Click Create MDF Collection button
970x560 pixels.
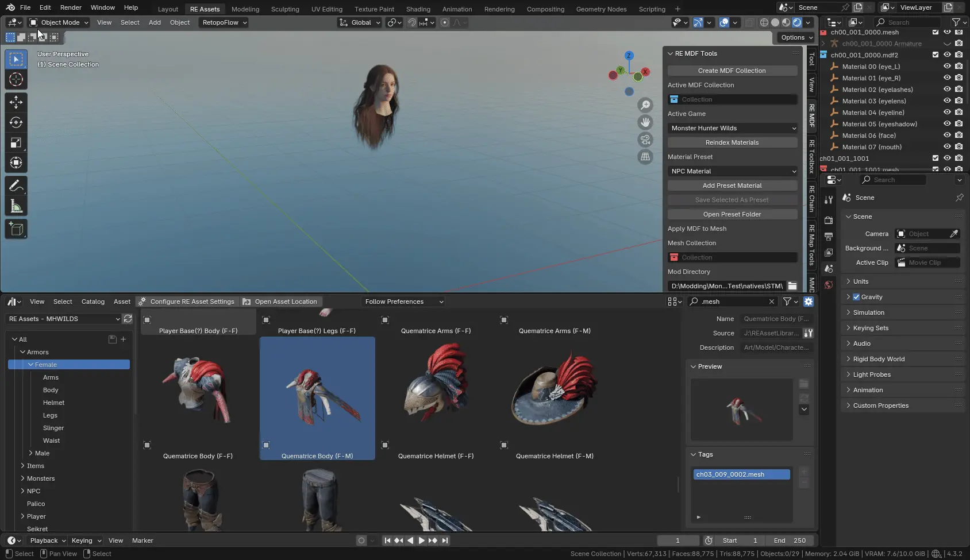[733, 71]
